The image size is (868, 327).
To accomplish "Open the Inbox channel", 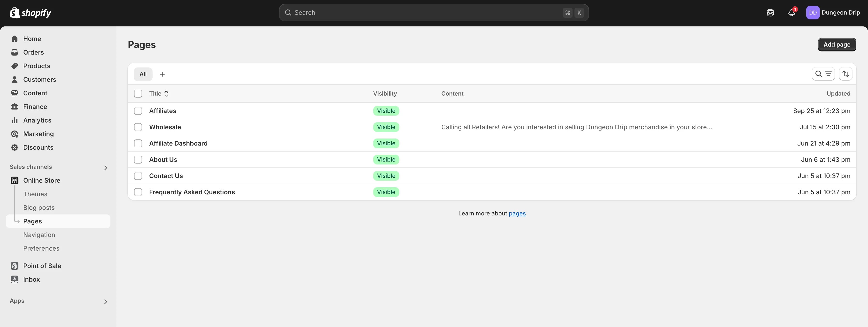I will point(31,279).
